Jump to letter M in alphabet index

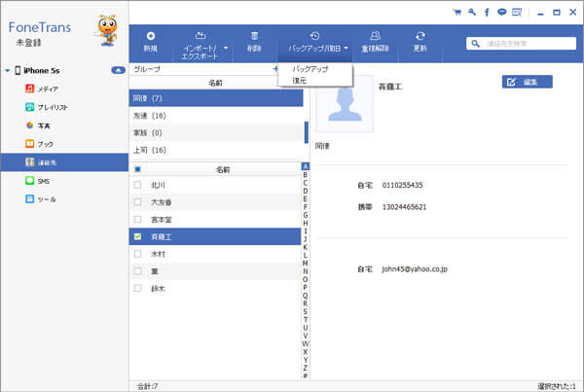click(x=305, y=264)
